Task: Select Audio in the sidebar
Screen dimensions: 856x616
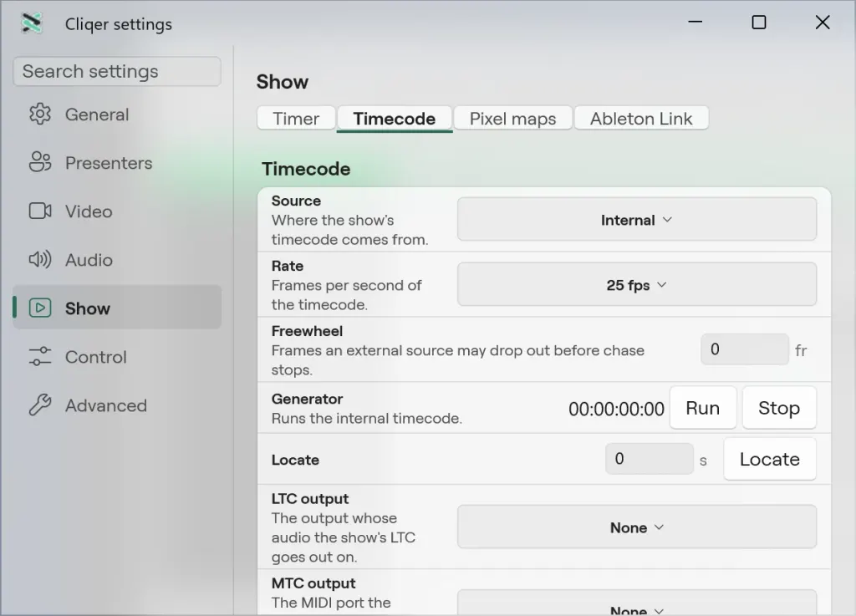Action: coord(117,260)
